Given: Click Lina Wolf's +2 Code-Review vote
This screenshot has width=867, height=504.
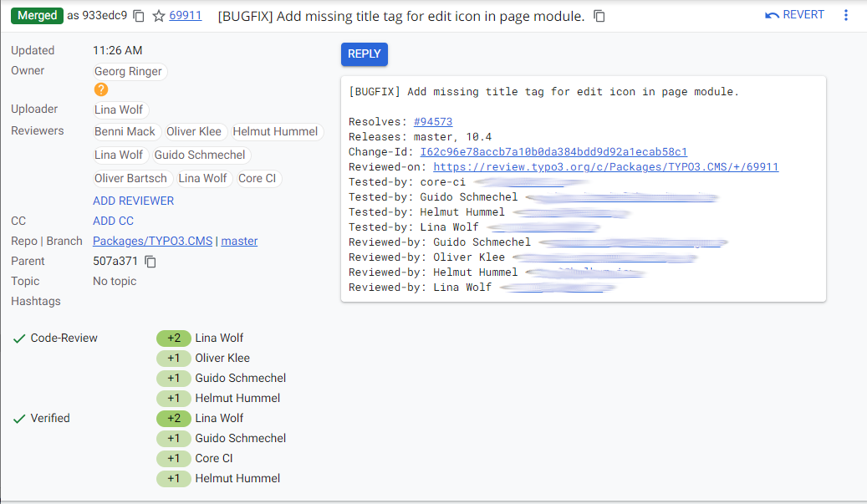Looking at the screenshot, I should 173,339.
